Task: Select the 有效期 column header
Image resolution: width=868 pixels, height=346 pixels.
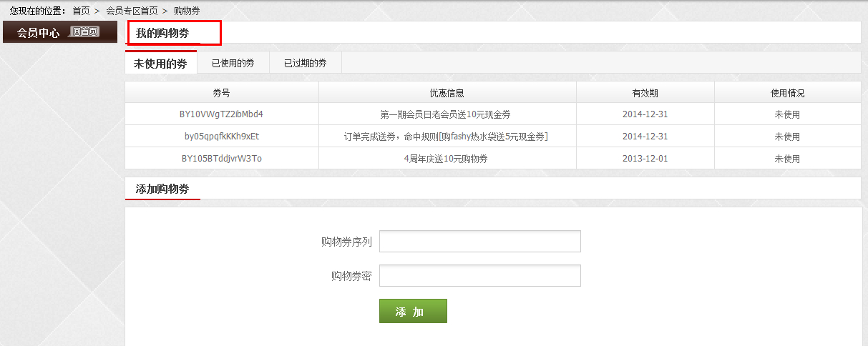Action: click(645, 93)
